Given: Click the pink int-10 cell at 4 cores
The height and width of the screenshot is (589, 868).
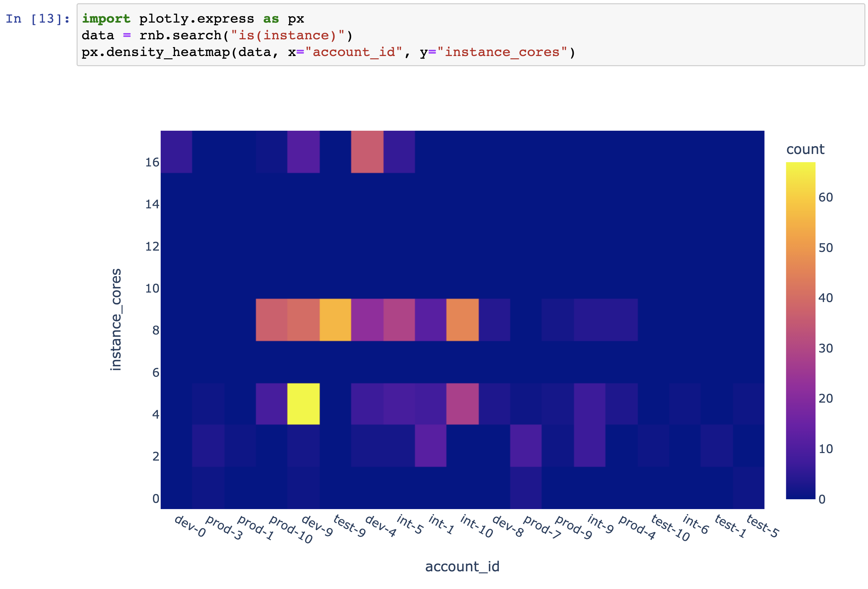Looking at the screenshot, I should [462, 404].
